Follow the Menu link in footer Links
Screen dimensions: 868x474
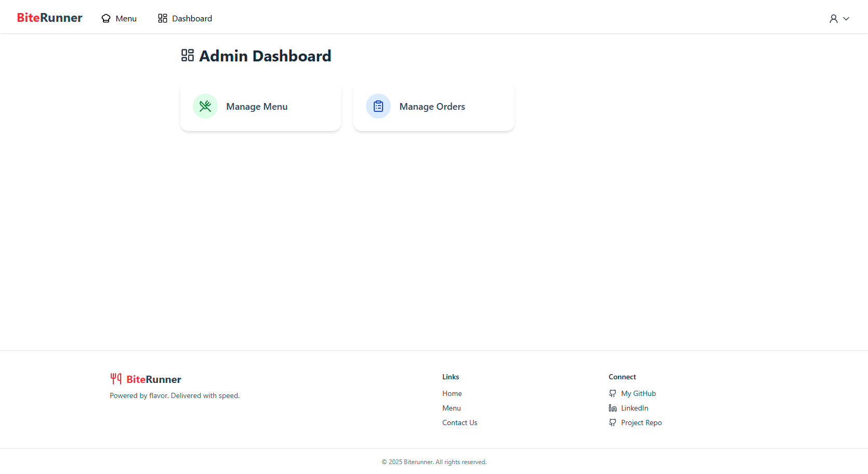(x=452, y=408)
